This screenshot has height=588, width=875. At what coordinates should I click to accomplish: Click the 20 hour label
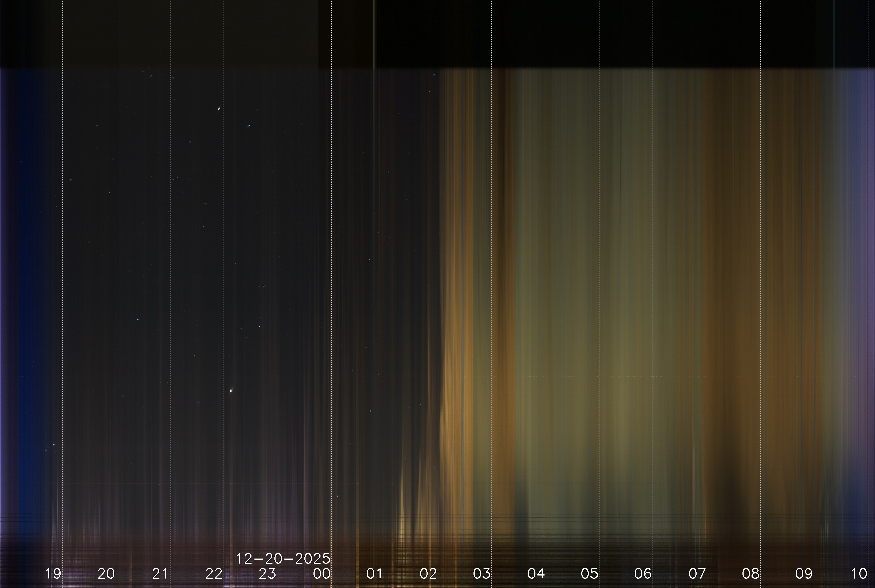[106, 574]
